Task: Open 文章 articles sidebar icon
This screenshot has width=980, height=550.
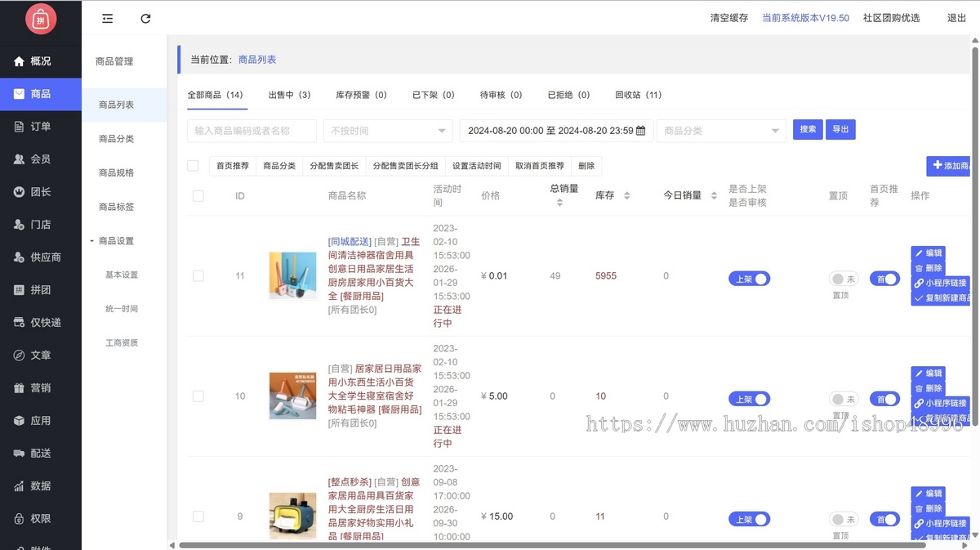Action: coord(20,355)
